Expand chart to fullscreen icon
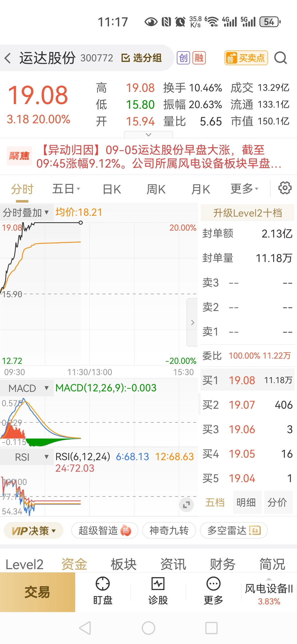This screenshot has height=644, width=297. pyautogui.click(x=186, y=505)
